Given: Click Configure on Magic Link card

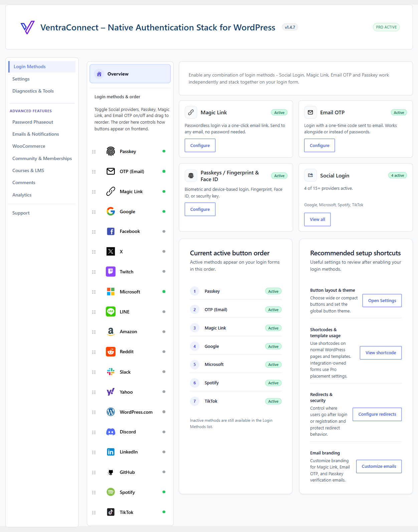Looking at the screenshot, I should click(x=200, y=145).
